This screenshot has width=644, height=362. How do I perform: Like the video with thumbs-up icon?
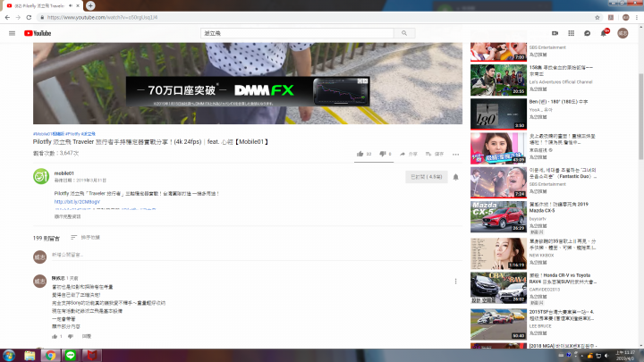point(360,154)
